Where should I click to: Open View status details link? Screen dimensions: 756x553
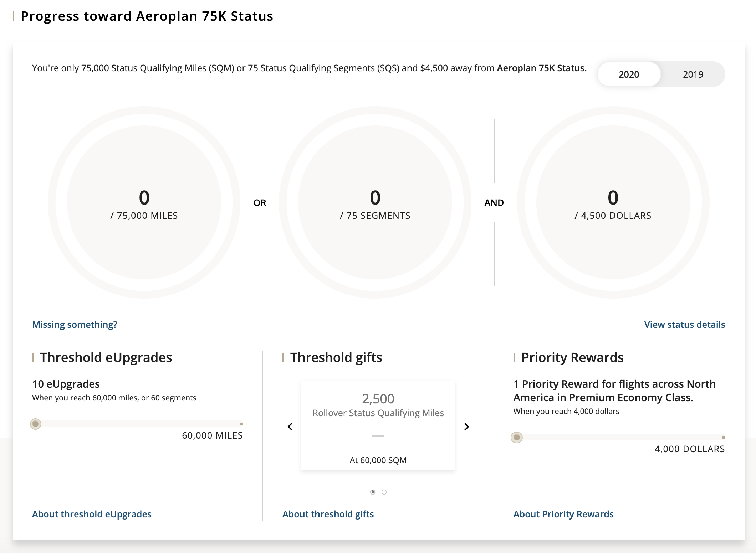tap(684, 325)
